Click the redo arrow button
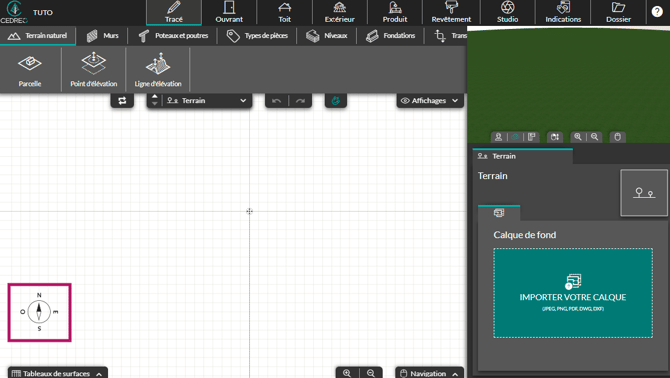Viewport: 670px width, 378px height. click(300, 101)
